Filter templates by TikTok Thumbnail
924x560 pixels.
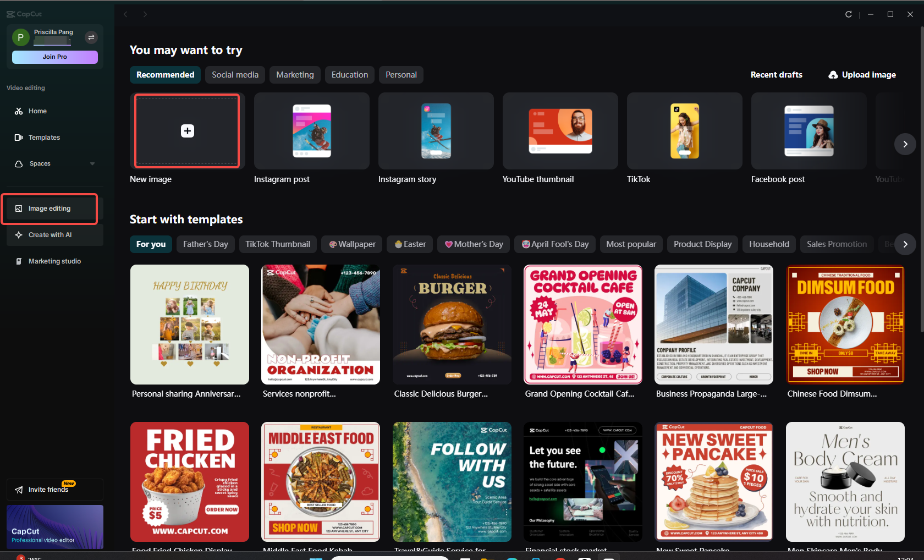(x=278, y=244)
